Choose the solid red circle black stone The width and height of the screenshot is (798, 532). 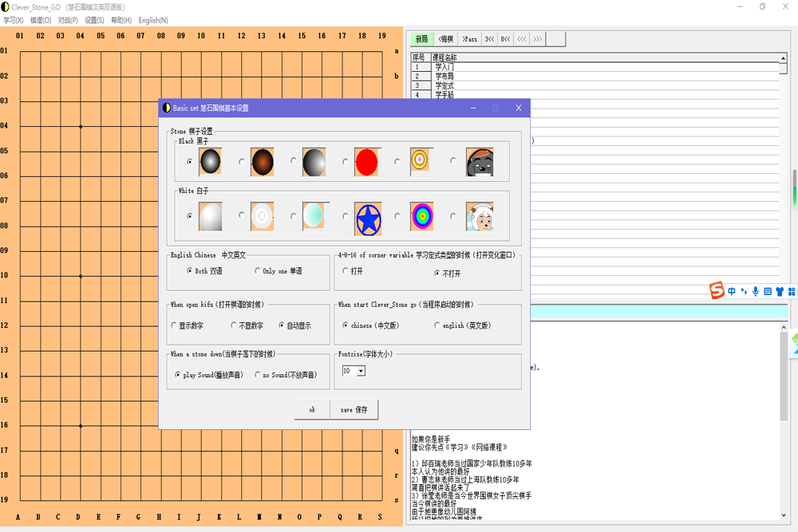(366, 162)
